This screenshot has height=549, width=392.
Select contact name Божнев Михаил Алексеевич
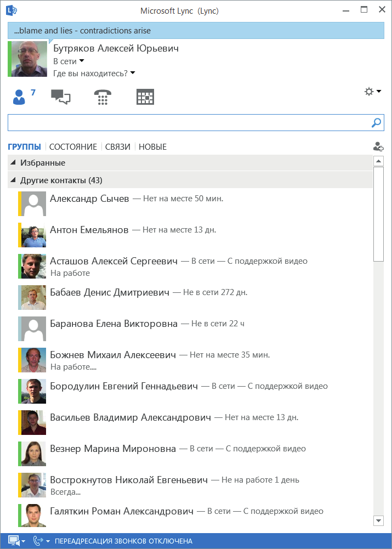tap(113, 355)
